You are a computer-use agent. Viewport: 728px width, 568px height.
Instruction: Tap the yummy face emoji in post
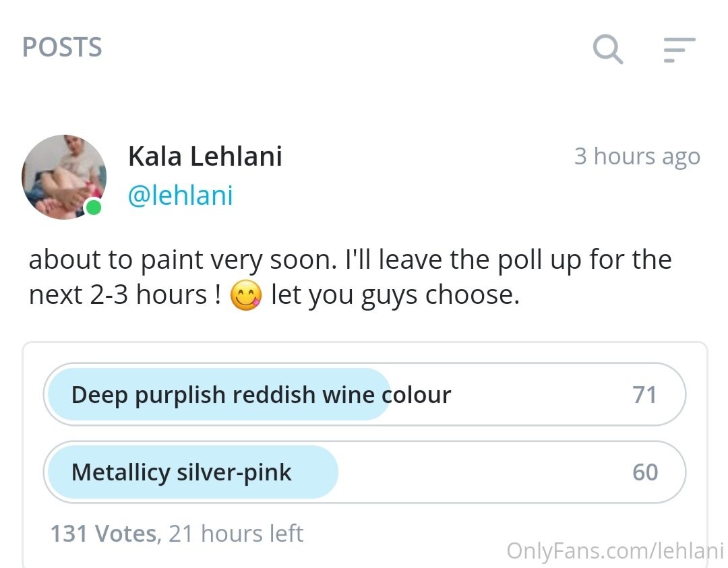click(246, 295)
